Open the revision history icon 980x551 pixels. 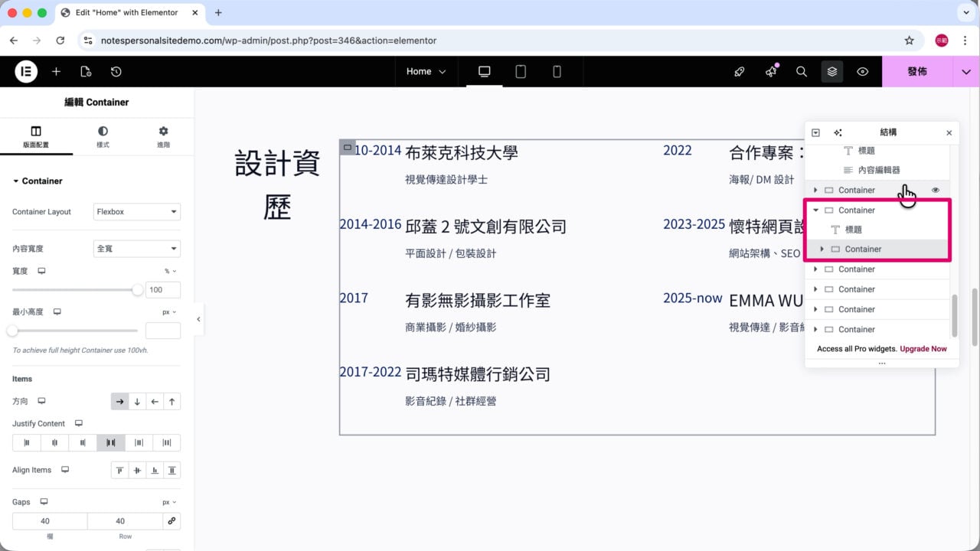click(116, 71)
